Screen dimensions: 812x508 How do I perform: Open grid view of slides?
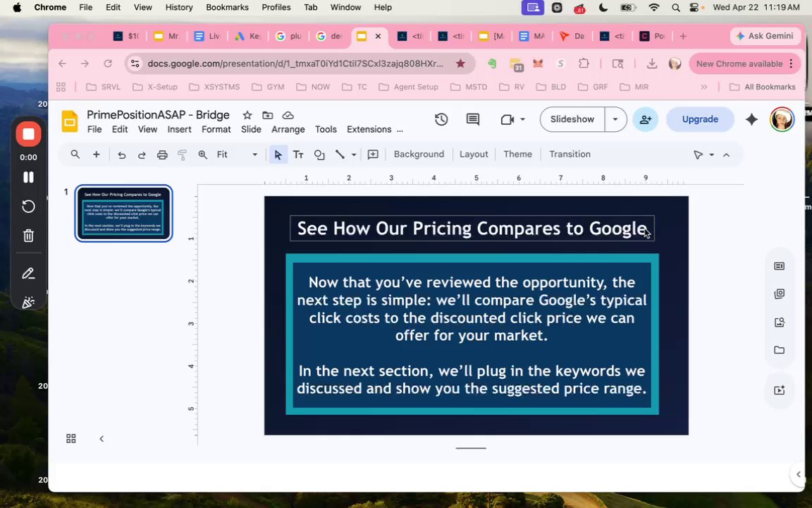(71, 439)
